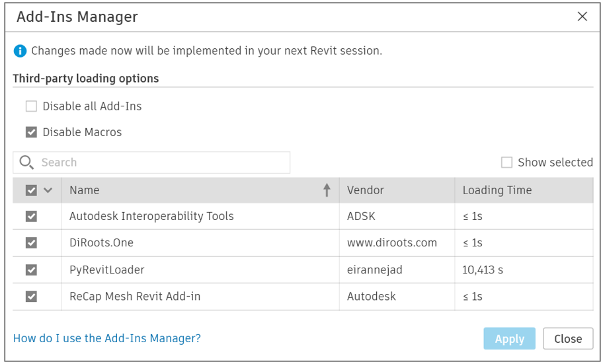Select the PyRevitLoader name cell
Screen dimensions: 603x364
pyautogui.click(x=200, y=270)
